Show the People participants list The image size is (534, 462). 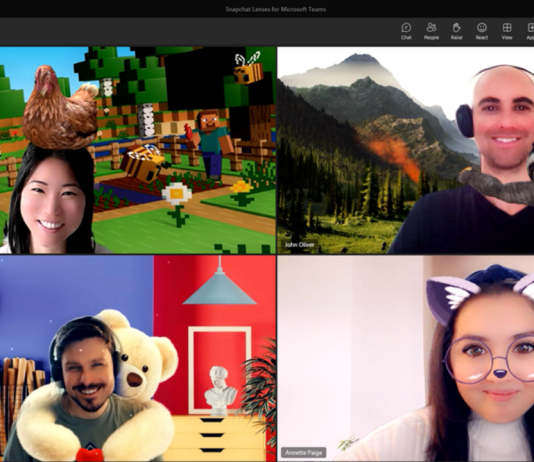pyautogui.click(x=431, y=31)
